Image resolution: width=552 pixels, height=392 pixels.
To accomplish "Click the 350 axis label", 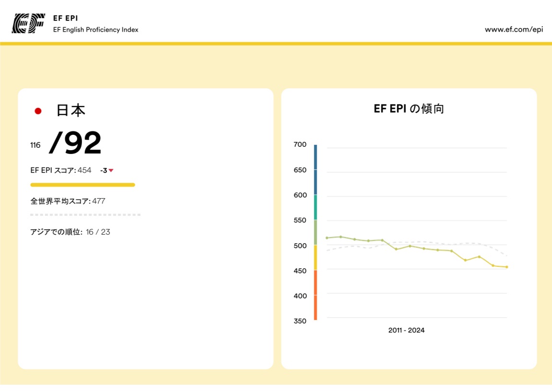I will point(300,321).
